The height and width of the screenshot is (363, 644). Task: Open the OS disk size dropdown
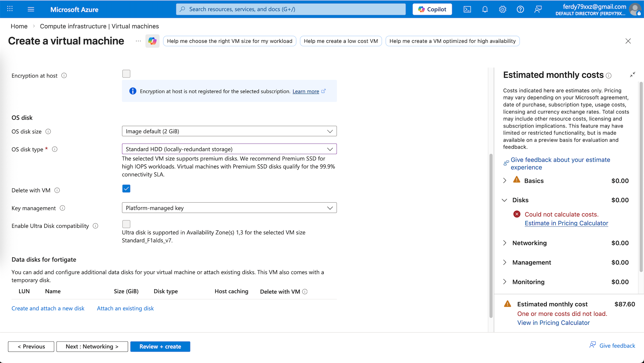click(x=229, y=131)
